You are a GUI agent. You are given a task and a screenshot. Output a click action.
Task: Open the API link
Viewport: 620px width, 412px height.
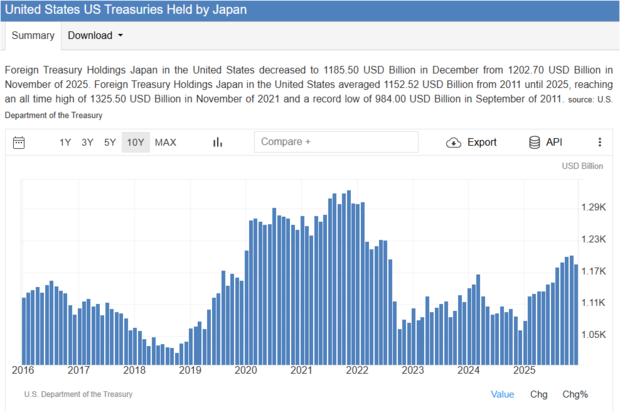pos(554,142)
